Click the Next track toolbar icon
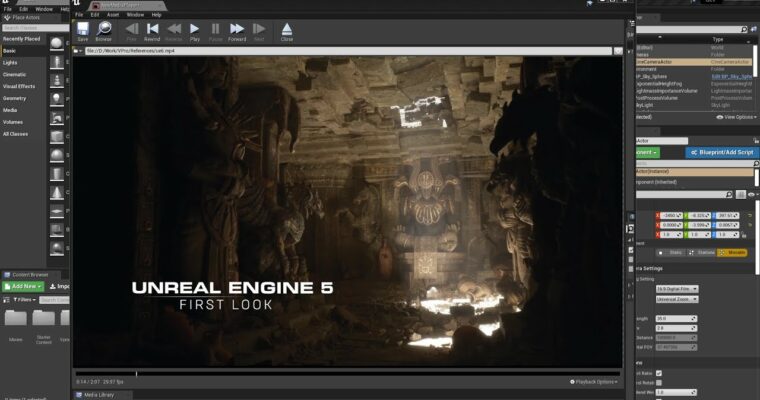This screenshot has height=400, width=760. [x=259, y=32]
